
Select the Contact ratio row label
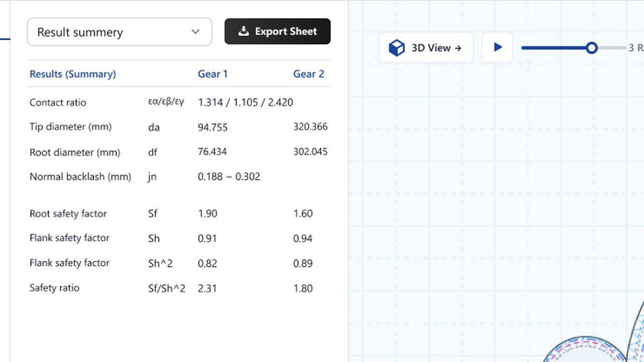coord(58,103)
